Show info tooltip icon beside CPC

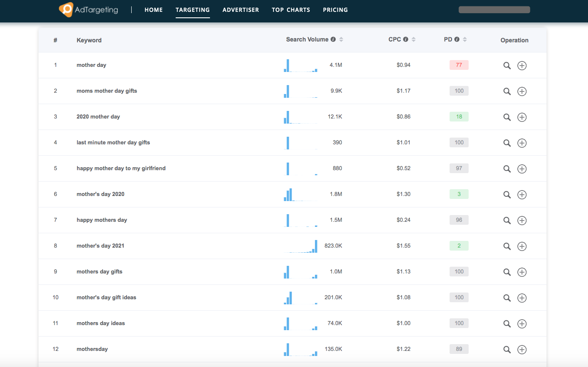(406, 39)
